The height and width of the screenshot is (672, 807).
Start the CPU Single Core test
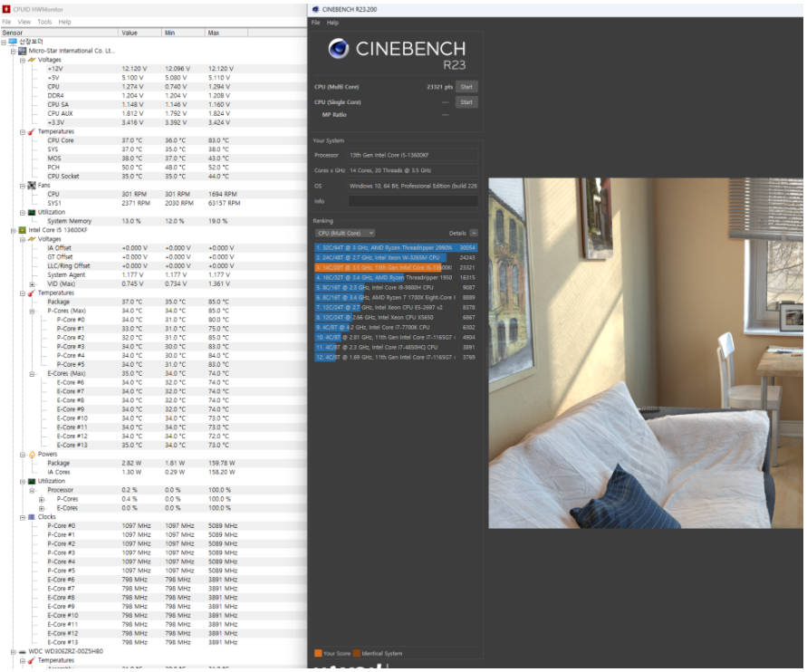click(x=466, y=102)
